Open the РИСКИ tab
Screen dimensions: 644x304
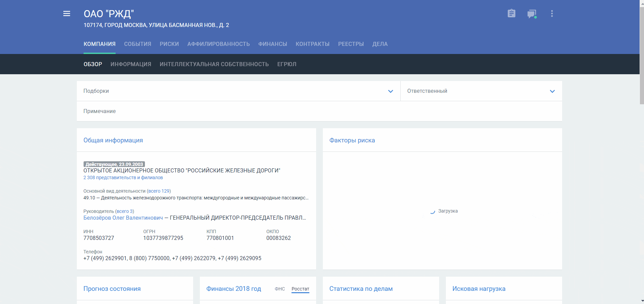[169, 44]
